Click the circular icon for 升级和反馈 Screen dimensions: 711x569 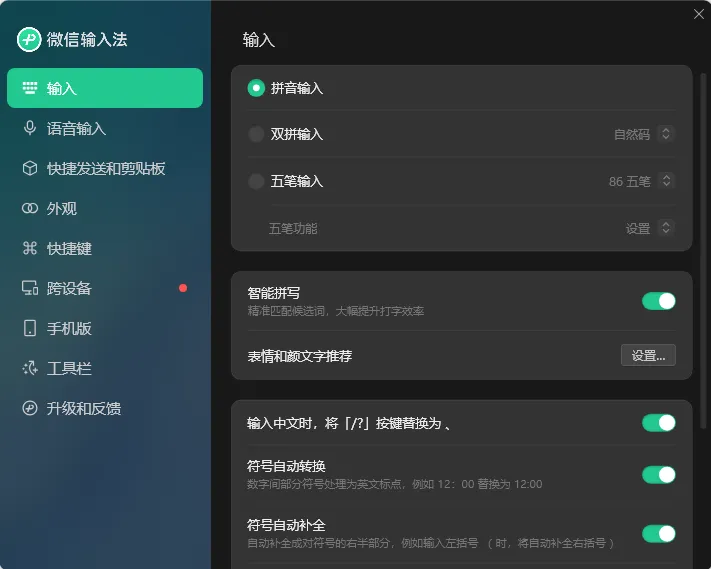[30, 408]
